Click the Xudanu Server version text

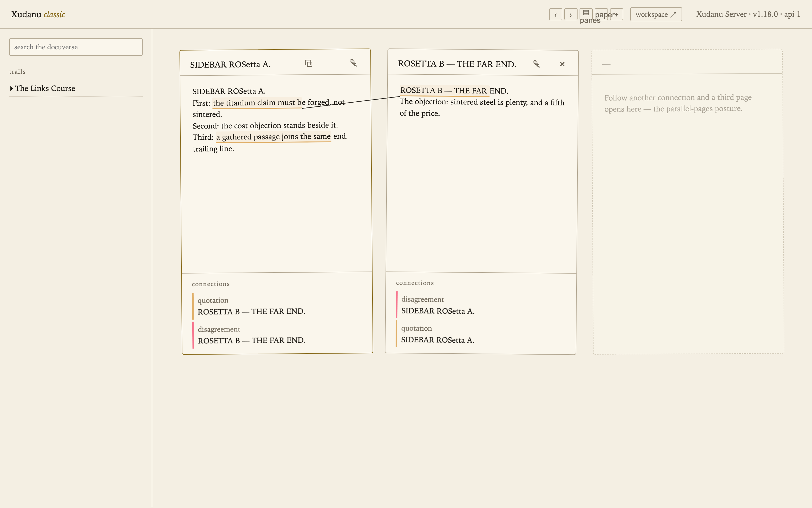coord(748,14)
